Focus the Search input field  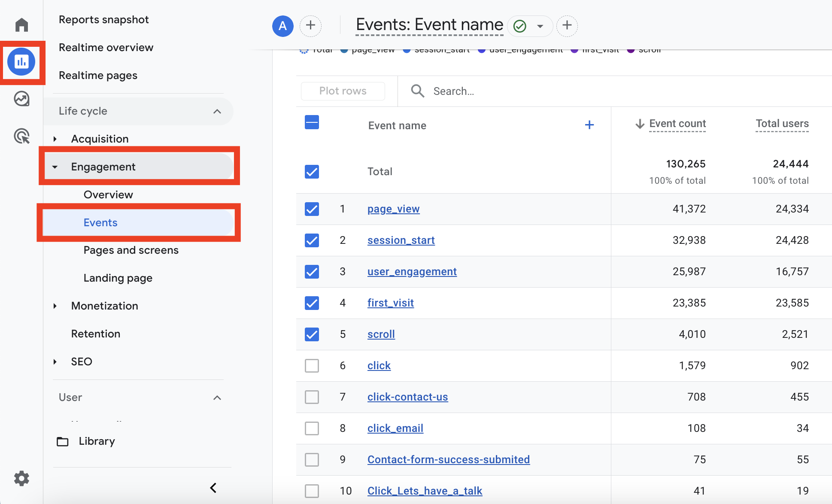[x=614, y=91]
